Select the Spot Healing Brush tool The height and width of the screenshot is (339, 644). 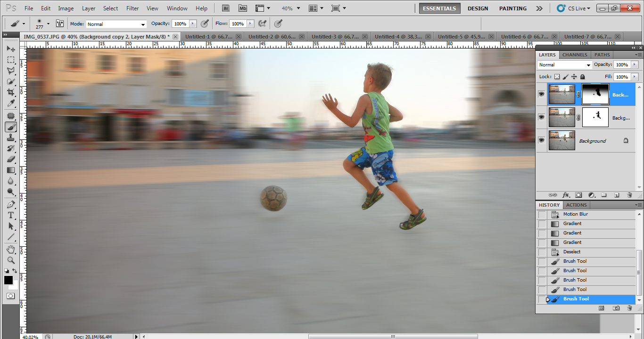[10, 116]
